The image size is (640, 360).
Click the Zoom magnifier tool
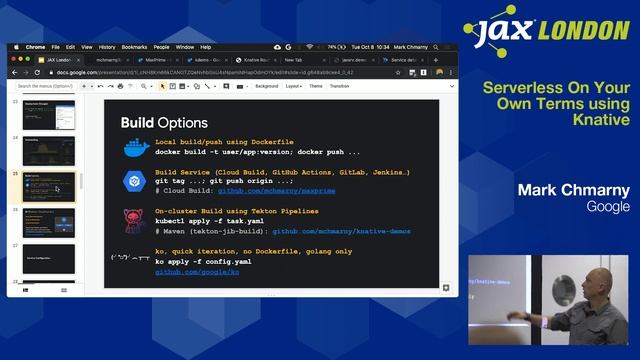click(x=144, y=86)
